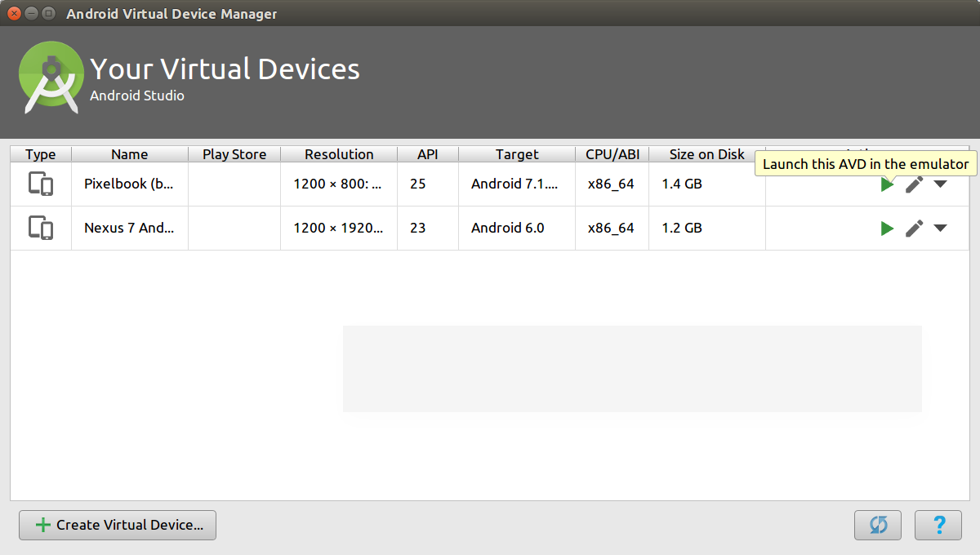Viewport: 980px width, 555px height.
Task: Sort by the CPU/ABI column header
Action: [612, 154]
